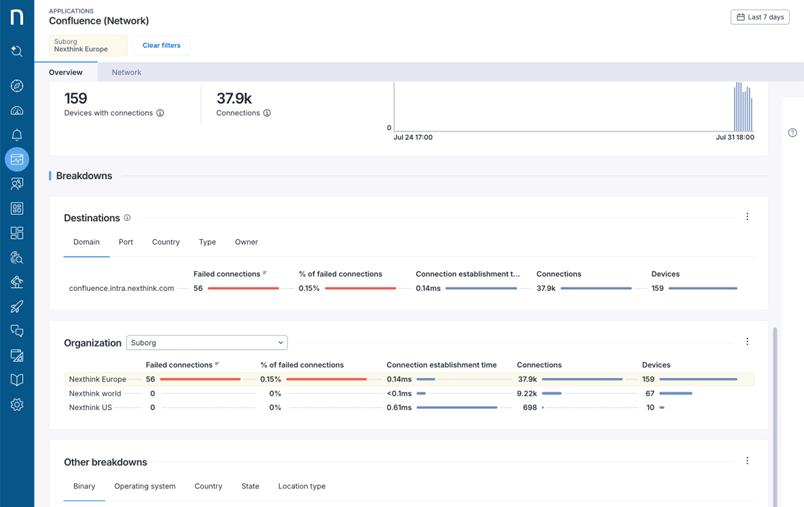Click info icon beside Destinations heading
The image size is (804, 507).
point(127,218)
